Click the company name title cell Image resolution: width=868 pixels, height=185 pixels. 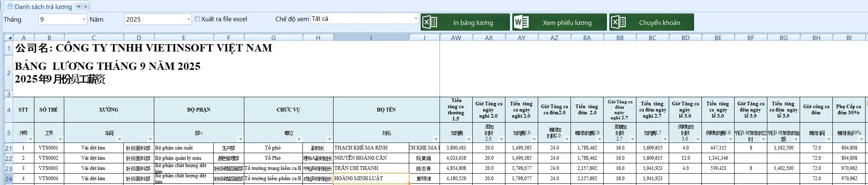tap(144, 48)
